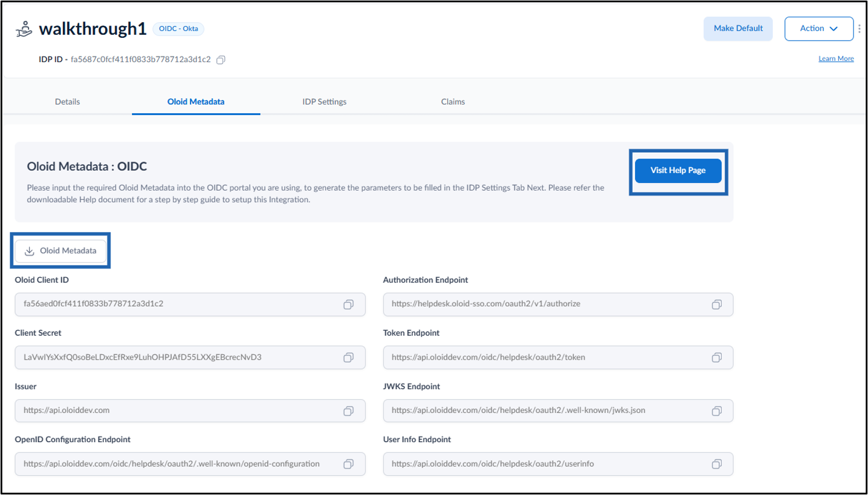Copy the IDP ID value
Screen dimensions: 868x495
click(x=221, y=60)
